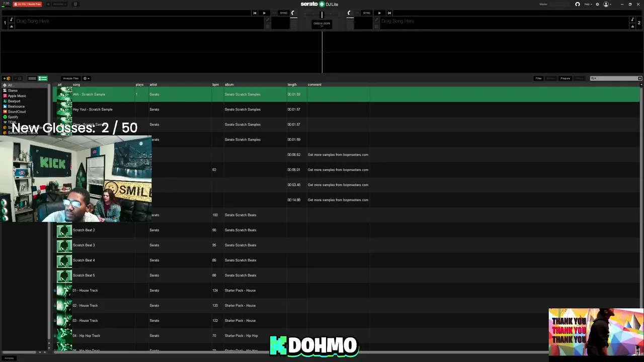Click Scratch Beat 3 album art thumbnail

point(64,245)
